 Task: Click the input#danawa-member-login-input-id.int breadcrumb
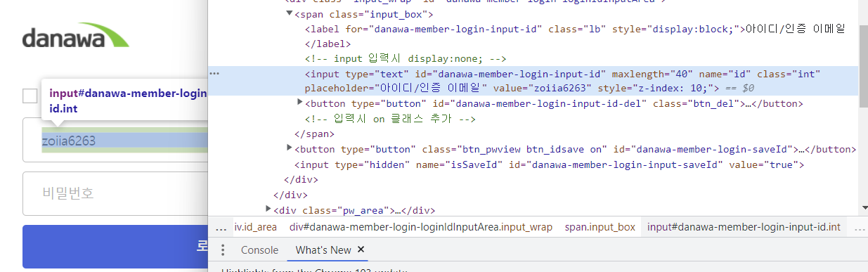coord(744,227)
